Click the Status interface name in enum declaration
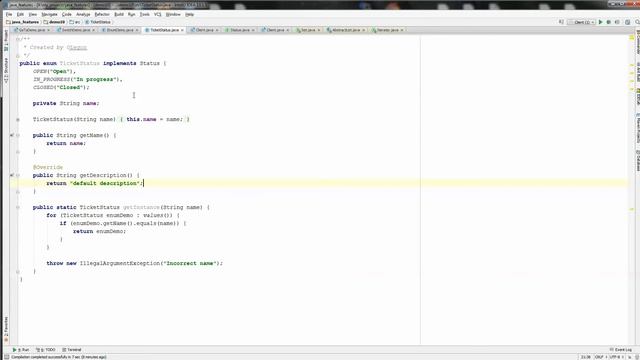The image size is (640, 360). [149, 63]
